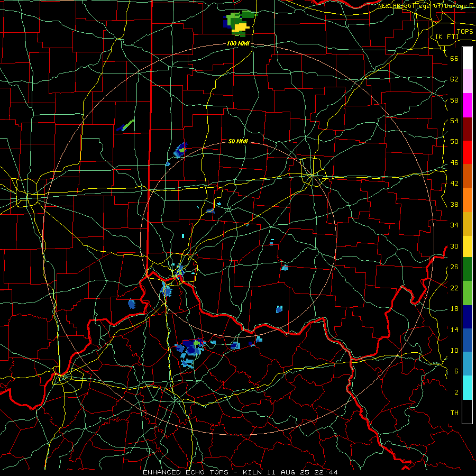The height and width of the screenshot is (476, 476).
Task: Select the yellow legend swatch
Action: click(467, 246)
